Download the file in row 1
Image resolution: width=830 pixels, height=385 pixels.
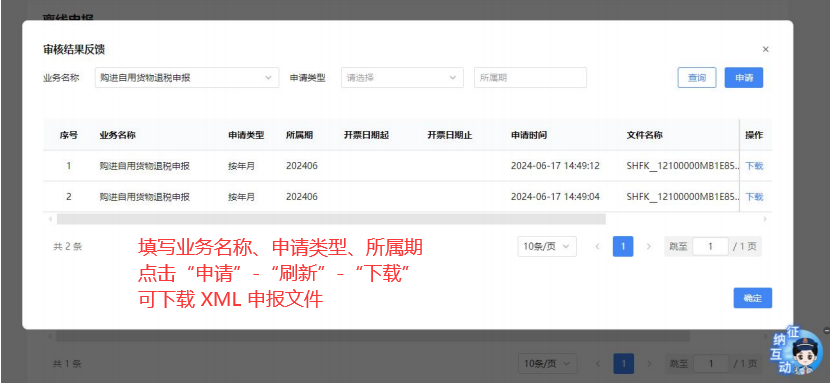click(754, 166)
